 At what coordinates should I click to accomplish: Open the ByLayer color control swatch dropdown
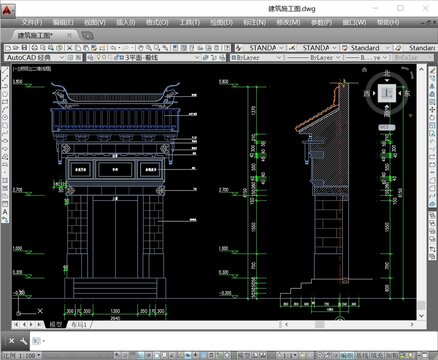click(x=256, y=58)
